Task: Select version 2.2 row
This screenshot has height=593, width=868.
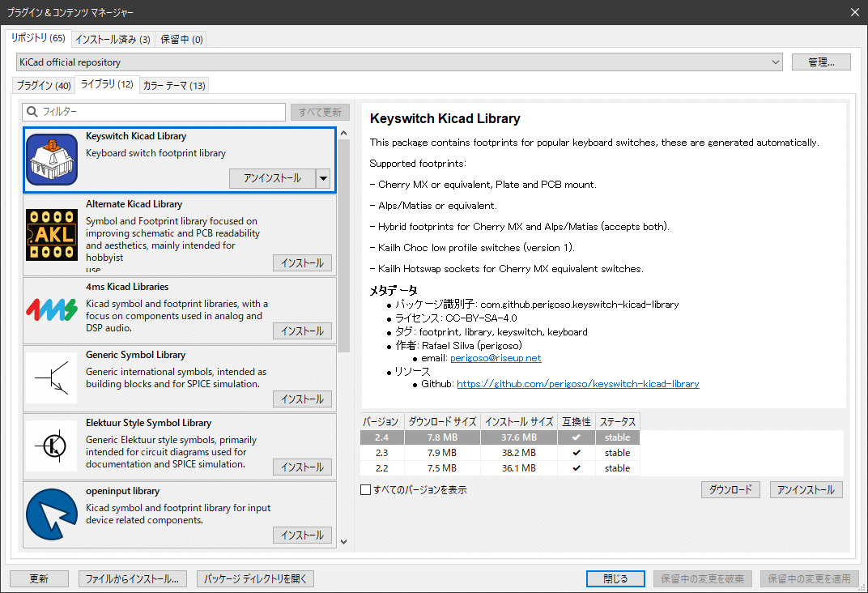Action: click(500, 468)
